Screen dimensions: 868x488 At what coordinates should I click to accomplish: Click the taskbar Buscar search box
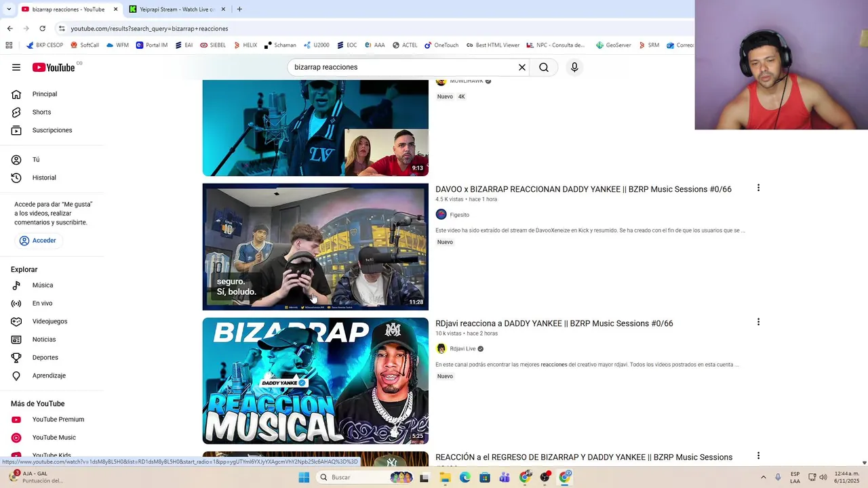(x=366, y=477)
